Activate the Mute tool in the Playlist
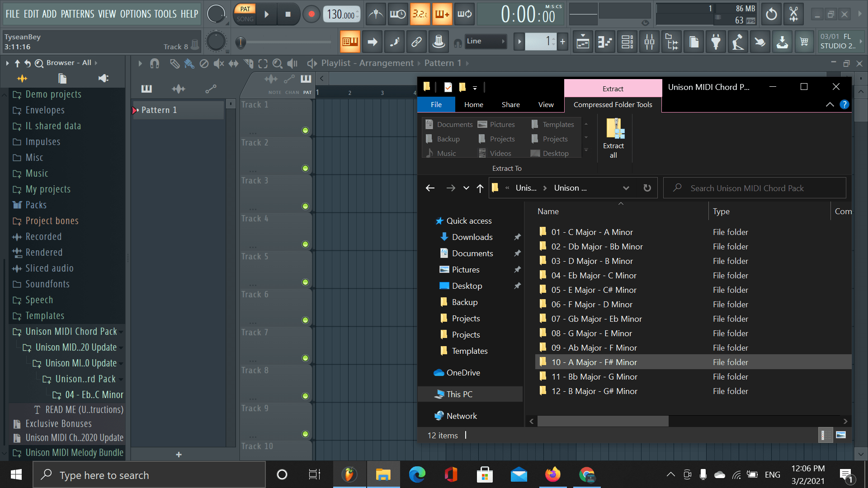The image size is (868, 488). [x=219, y=63]
